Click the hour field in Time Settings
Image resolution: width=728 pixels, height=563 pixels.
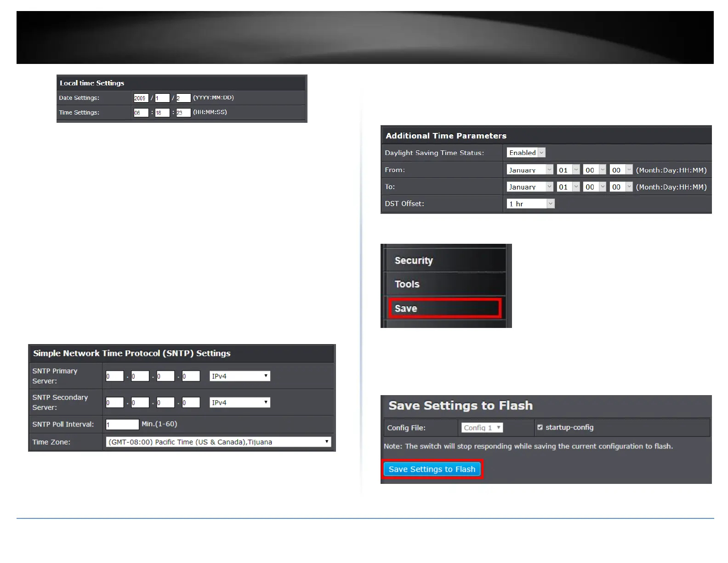[141, 113]
